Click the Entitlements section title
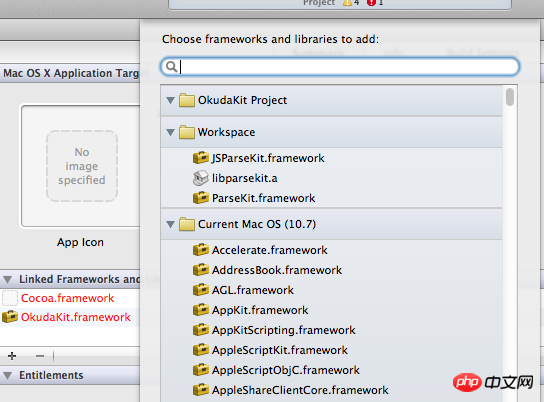 [x=51, y=375]
